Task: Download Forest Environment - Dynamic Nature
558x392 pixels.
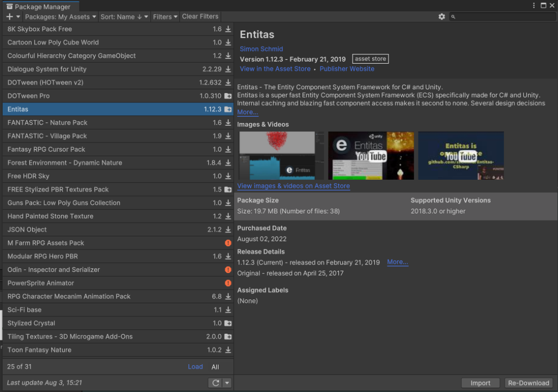Action: [x=228, y=163]
